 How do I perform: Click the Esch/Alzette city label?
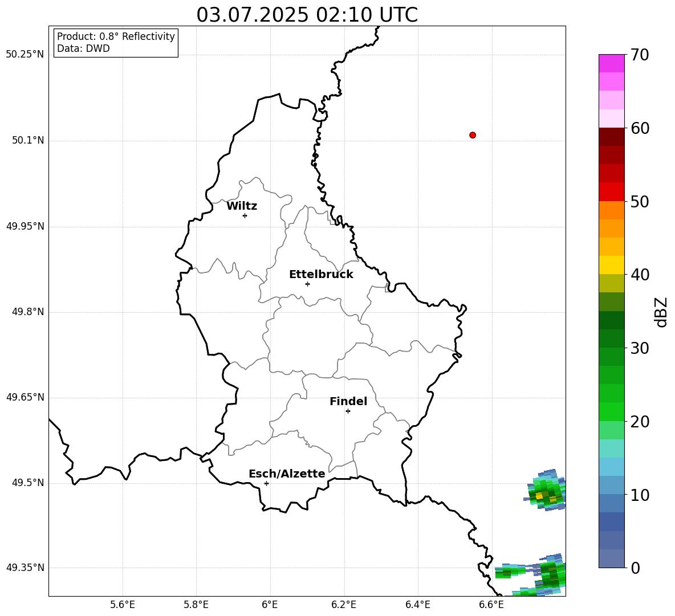click(x=287, y=474)
